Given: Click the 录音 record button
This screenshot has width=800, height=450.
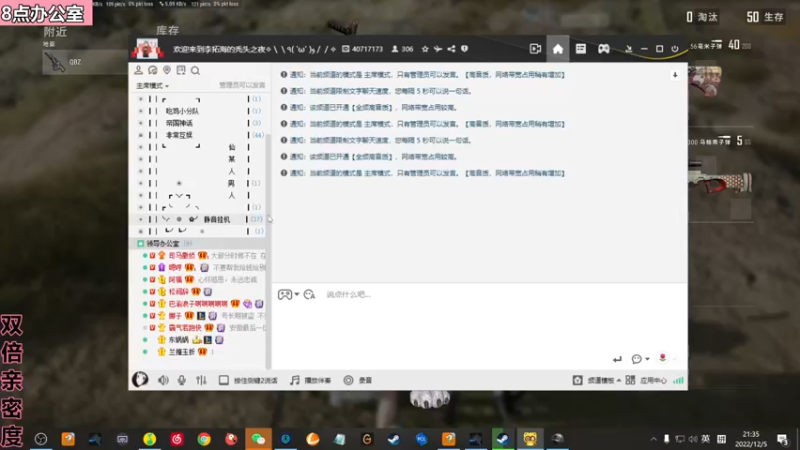Looking at the screenshot, I should pos(358,380).
